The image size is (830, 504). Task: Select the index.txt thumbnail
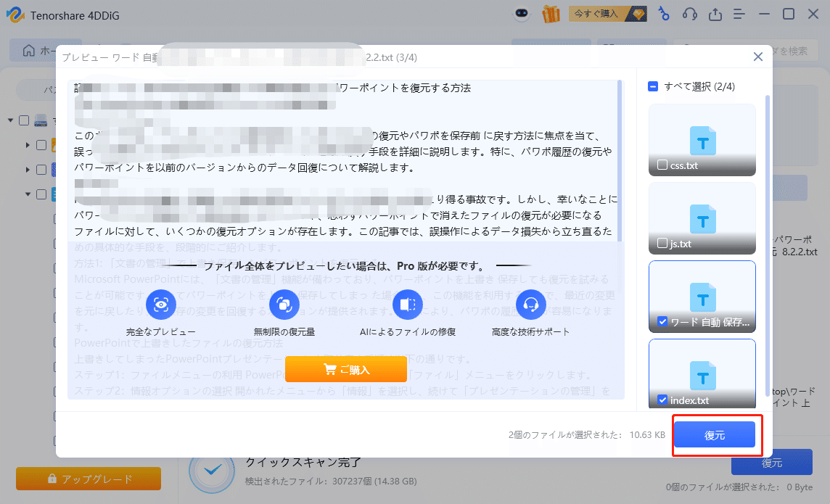(702, 374)
